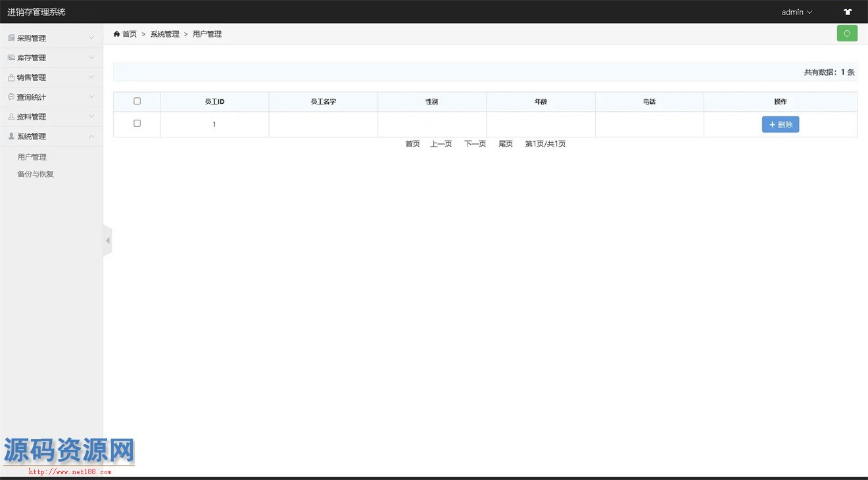This screenshot has width=868, height=480.
Task: Expand 查询统计 with its chevron
Action: [x=91, y=97]
